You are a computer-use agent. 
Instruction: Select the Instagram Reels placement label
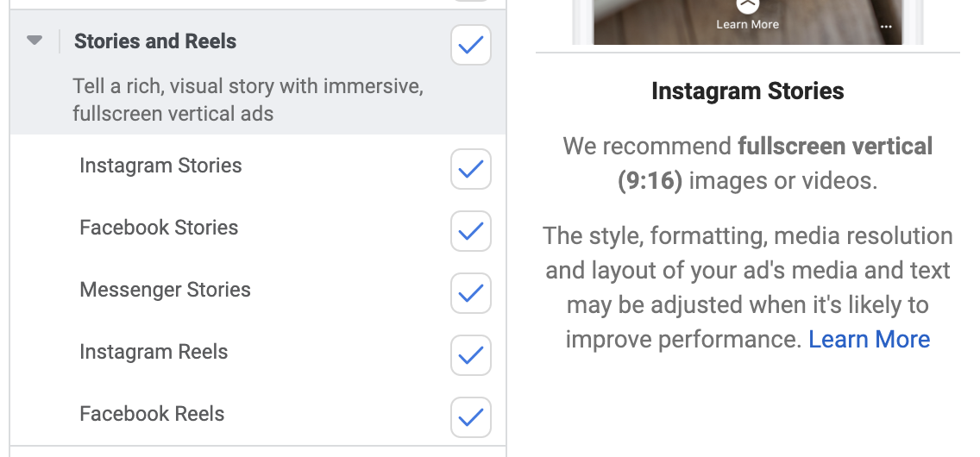click(x=154, y=352)
